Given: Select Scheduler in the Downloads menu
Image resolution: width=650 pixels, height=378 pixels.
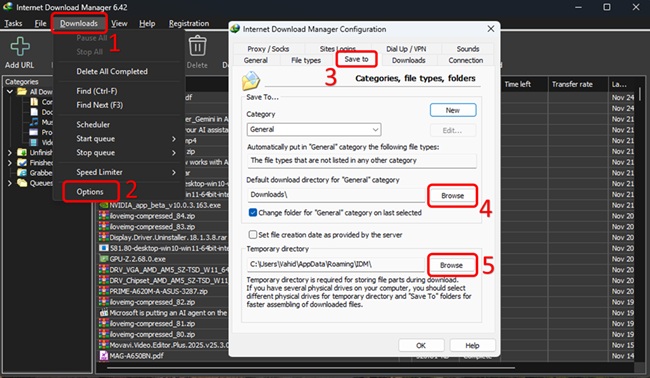Looking at the screenshot, I should coord(93,125).
